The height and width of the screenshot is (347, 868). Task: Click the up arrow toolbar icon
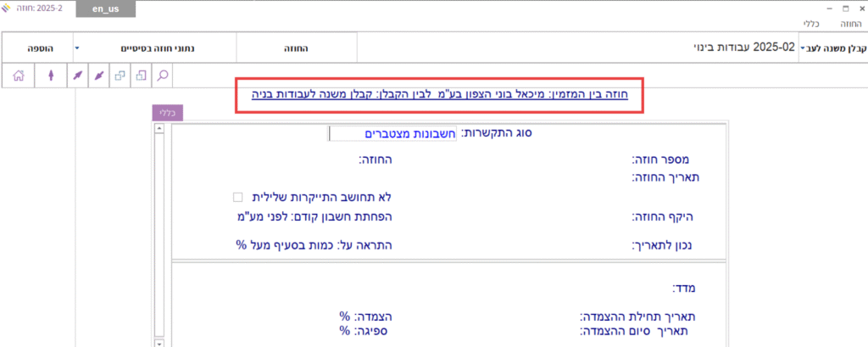pos(52,76)
